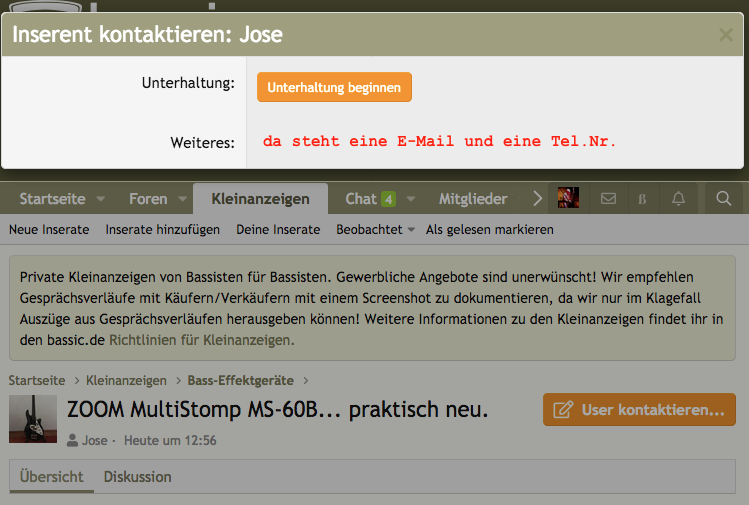Open the Startseite navigation tab
This screenshot has width=749, height=505.
52,199
